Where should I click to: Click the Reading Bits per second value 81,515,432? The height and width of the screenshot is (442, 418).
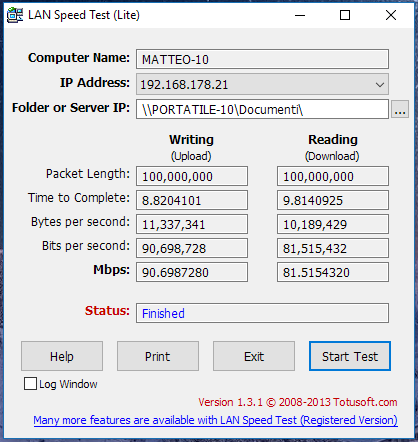pos(333,248)
